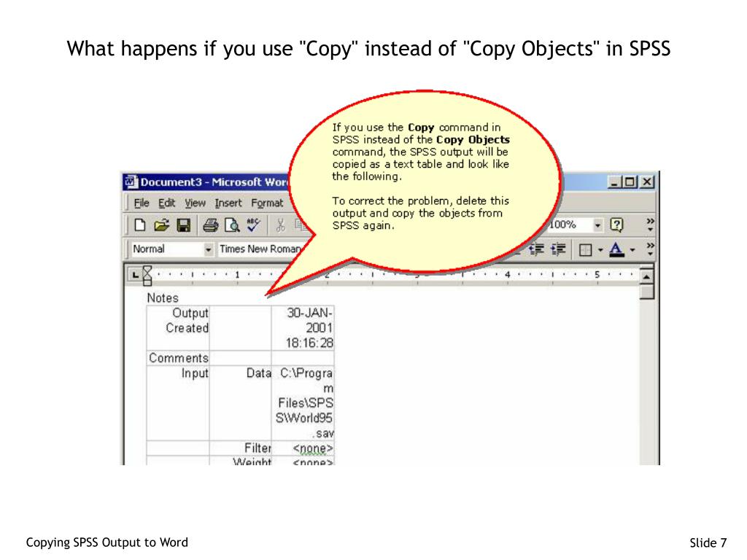Save the document with the floppy disk icon
The width and height of the screenshot is (747, 560).
[183, 225]
